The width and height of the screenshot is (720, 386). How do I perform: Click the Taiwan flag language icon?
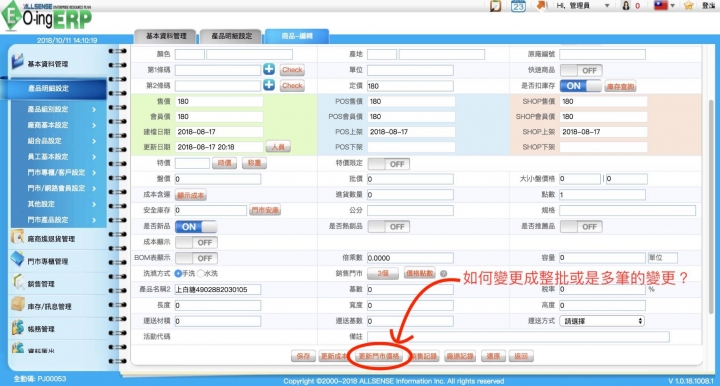pos(660,6)
